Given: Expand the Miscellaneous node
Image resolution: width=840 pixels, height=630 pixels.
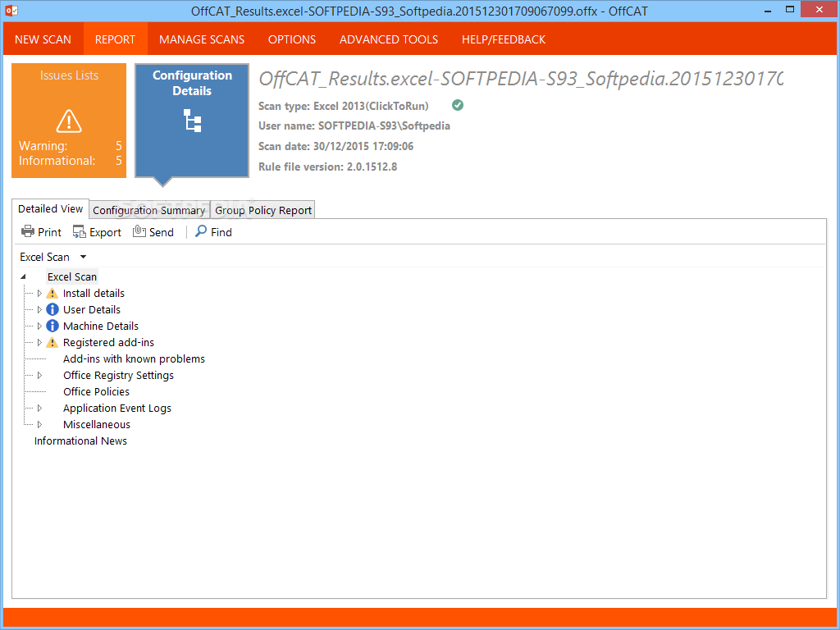Looking at the screenshot, I should click(39, 424).
